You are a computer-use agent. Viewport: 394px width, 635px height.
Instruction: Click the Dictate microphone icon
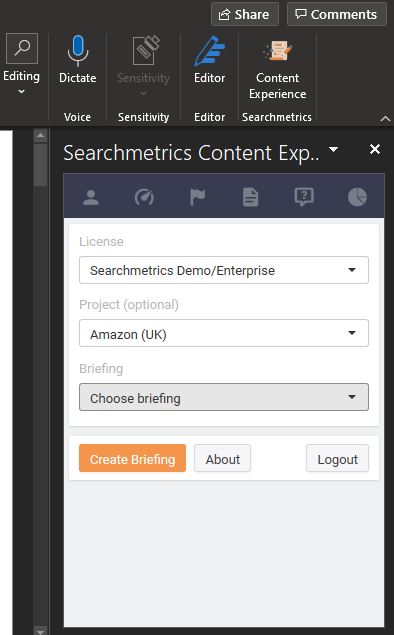pyautogui.click(x=78, y=51)
